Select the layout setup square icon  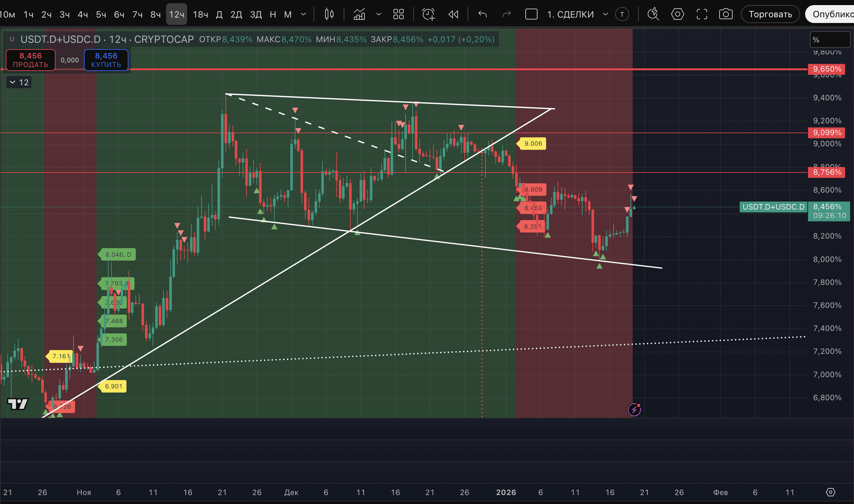coord(531,14)
